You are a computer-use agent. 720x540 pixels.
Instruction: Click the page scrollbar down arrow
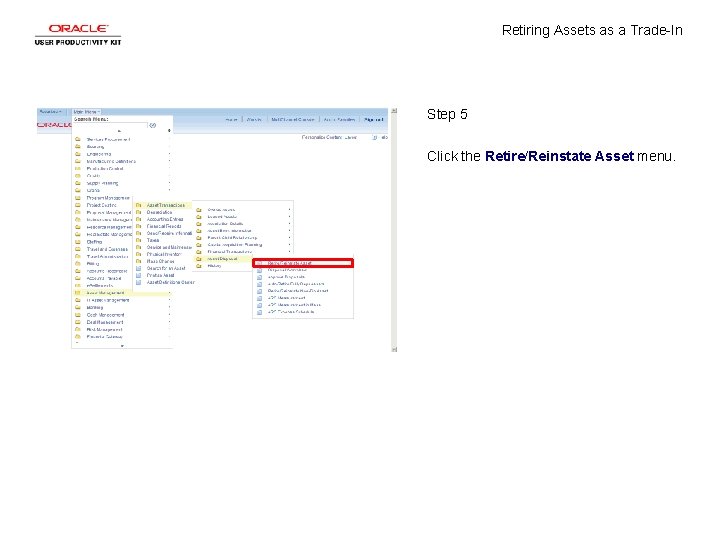(394, 349)
